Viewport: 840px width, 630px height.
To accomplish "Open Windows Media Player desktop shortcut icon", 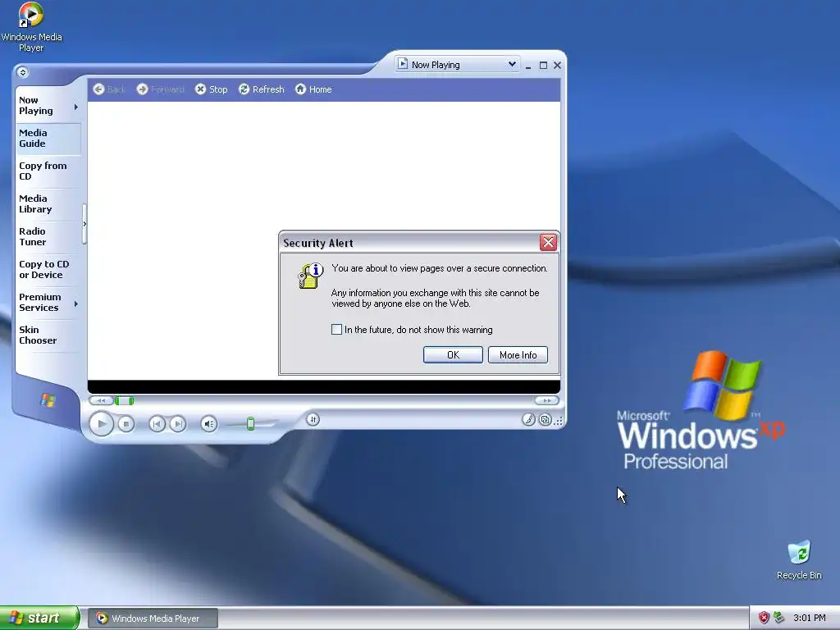I will (x=31, y=27).
